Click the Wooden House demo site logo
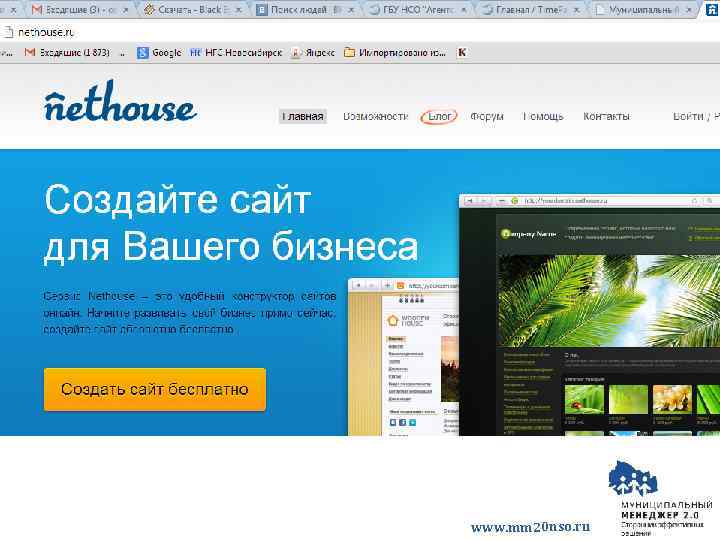The width and height of the screenshot is (720, 540). (x=409, y=320)
